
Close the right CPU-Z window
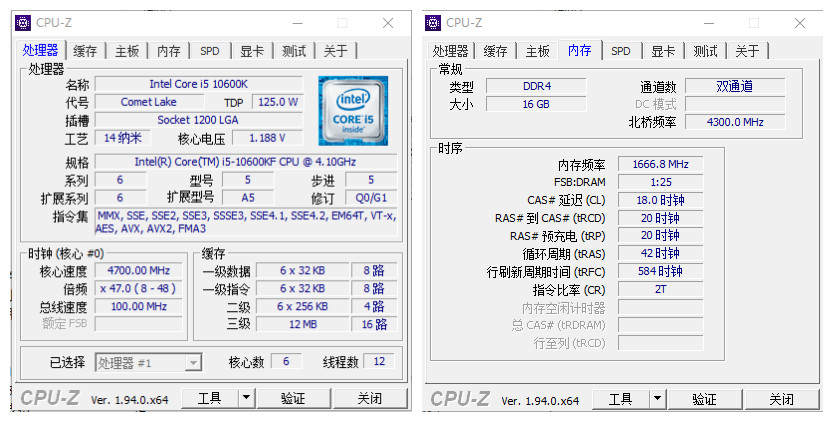800,23
